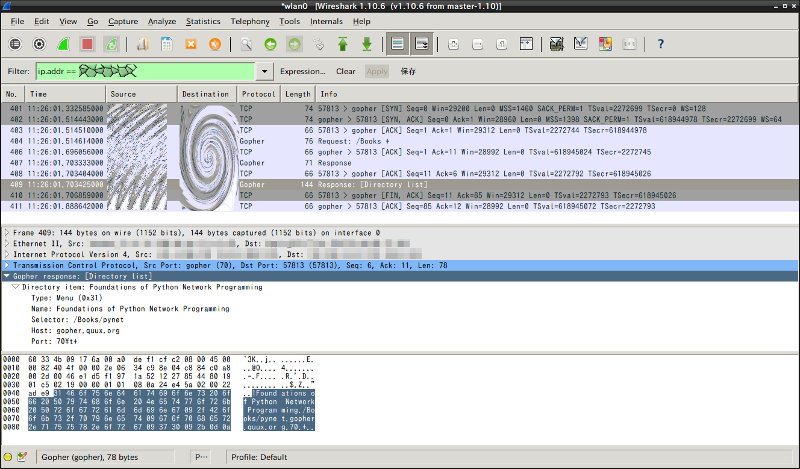This screenshot has width=800, height=469.
Task: Collapse the Directory item node
Action: click(x=16, y=287)
